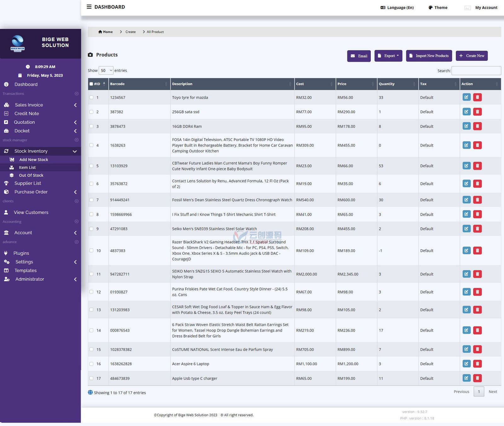Viewport: 504px width, 426px height.
Task: Delete the CESAR Wet Dog Food row
Action: (478, 310)
